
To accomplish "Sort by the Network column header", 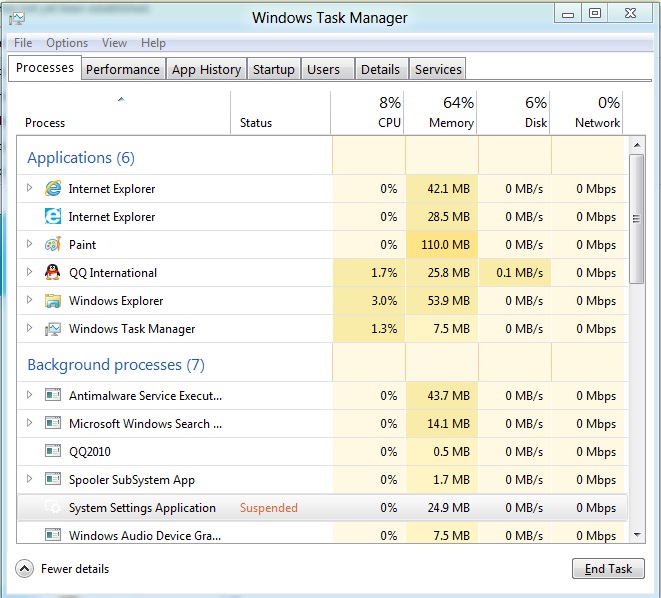I will 586,113.
